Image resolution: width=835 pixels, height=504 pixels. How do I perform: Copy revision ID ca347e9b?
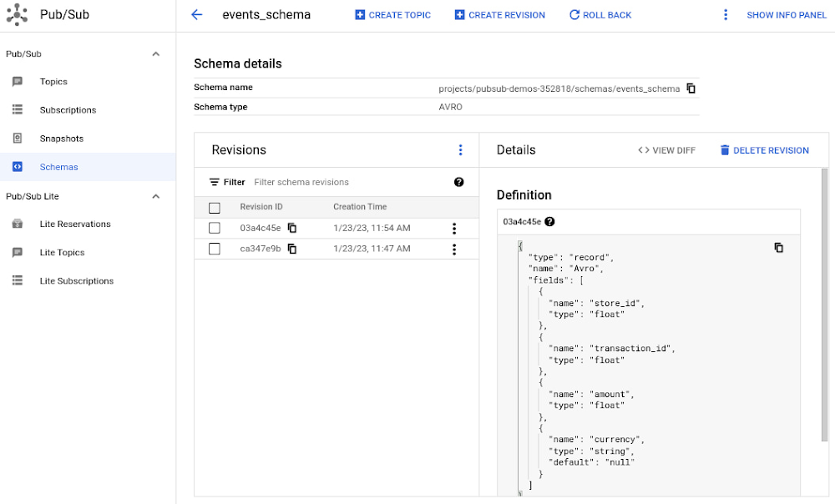click(x=291, y=249)
